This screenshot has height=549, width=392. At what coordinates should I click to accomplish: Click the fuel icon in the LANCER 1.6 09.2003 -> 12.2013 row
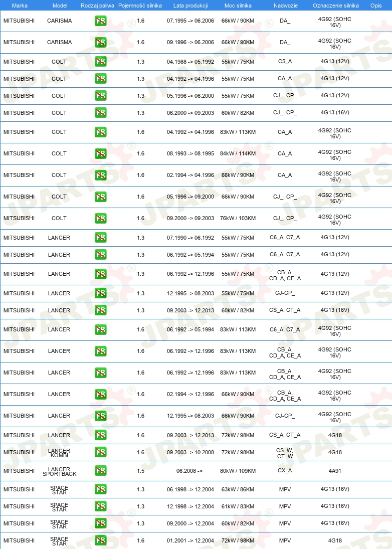[100, 435]
